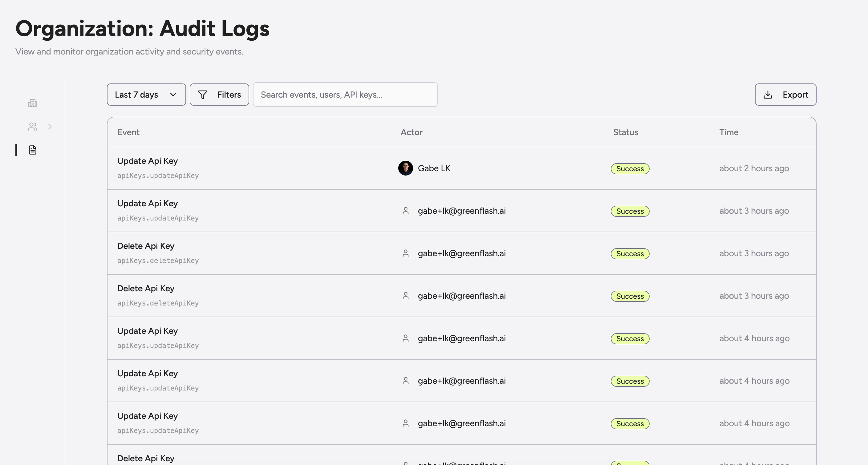This screenshot has height=465, width=868.
Task: Click Success badge in Update Api Key 3-hours-ago row
Action: pyautogui.click(x=630, y=211)
